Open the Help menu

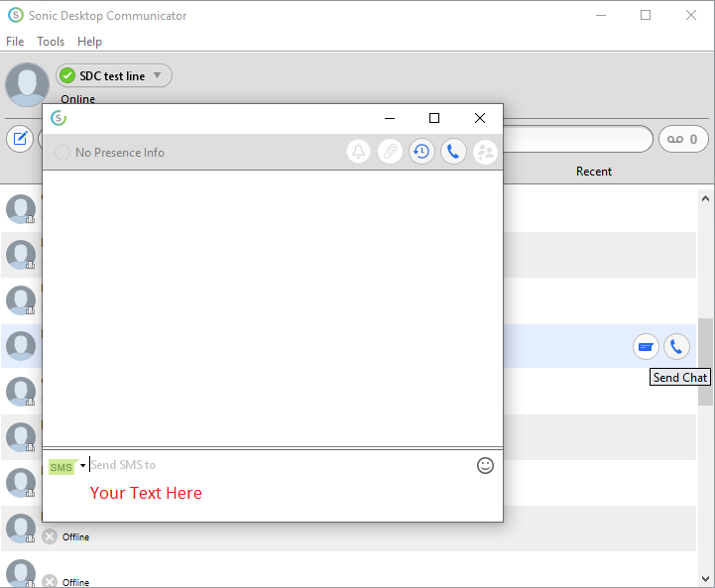(89, 42)
